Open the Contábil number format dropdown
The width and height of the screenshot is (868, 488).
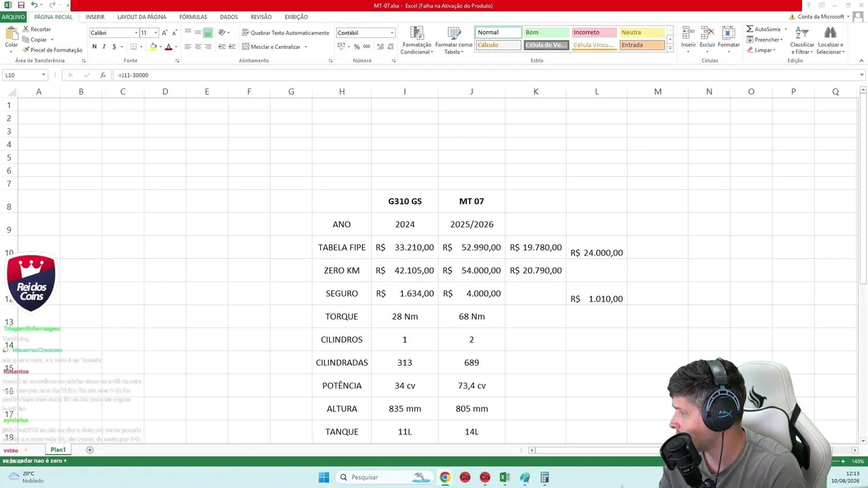click(x=391, y=33)
